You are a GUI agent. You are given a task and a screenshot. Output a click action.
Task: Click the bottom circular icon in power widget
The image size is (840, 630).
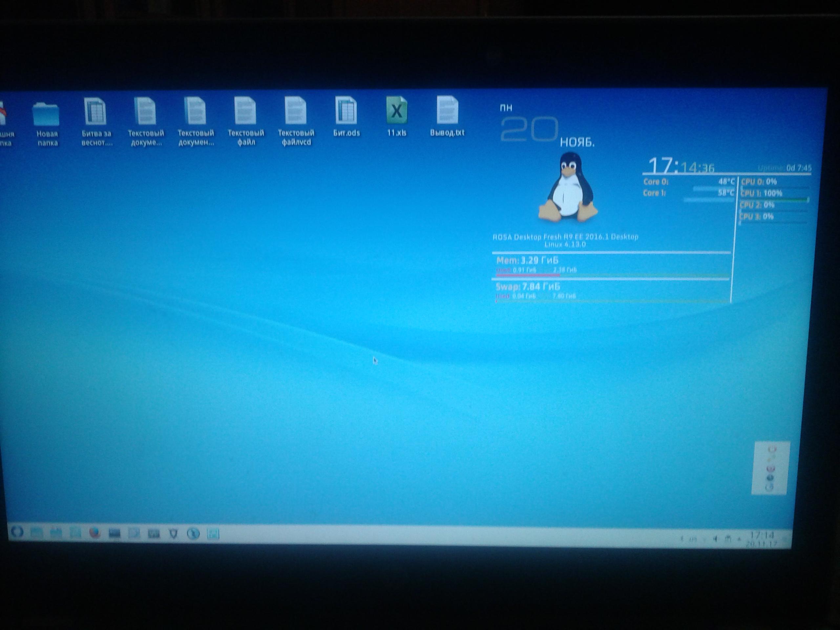tap(769, 487)
